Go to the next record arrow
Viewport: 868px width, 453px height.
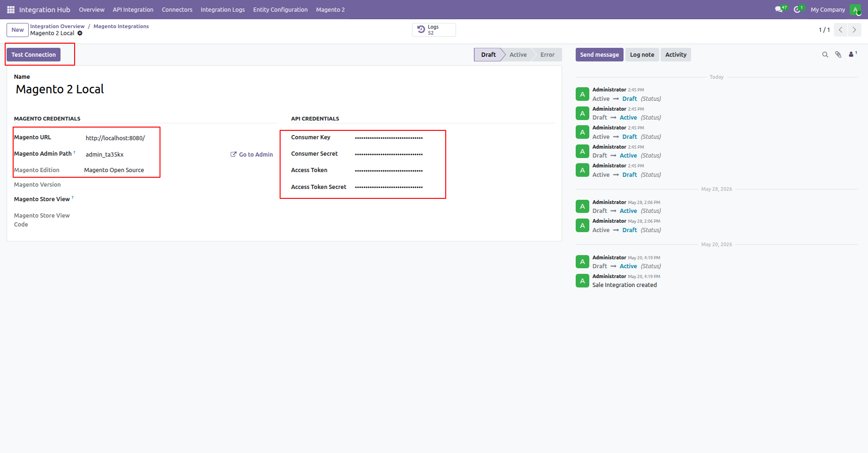(854, 30)
